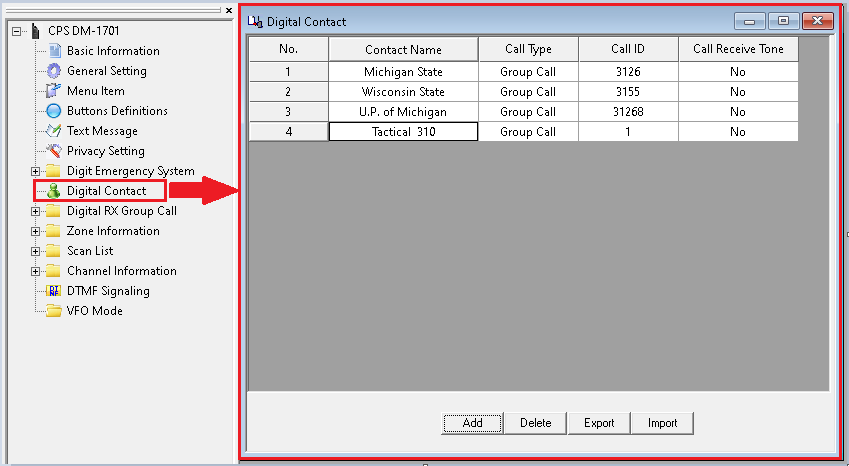849x466 pixels.
Task: Open Call Receive Tone for U.P. of Michigan
Action: (739, 112)
